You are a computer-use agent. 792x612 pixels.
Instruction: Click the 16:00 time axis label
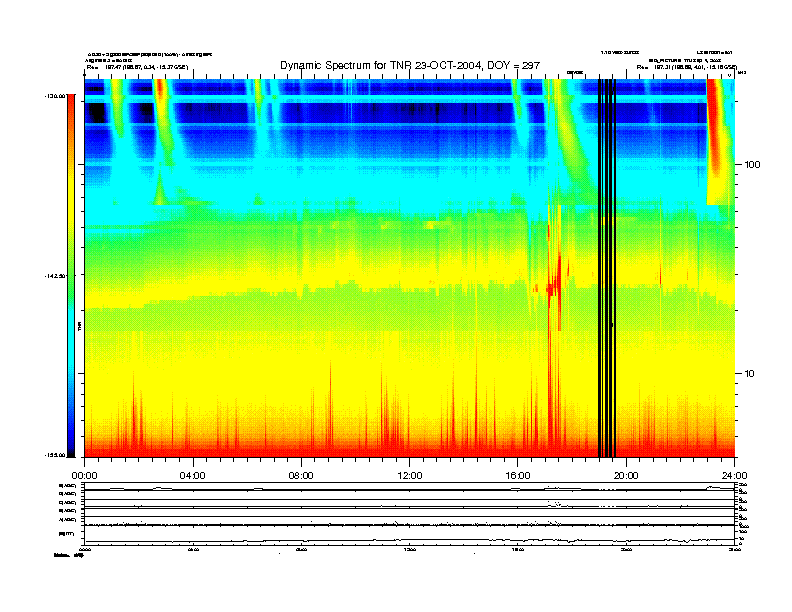click(x=518, y=476)
